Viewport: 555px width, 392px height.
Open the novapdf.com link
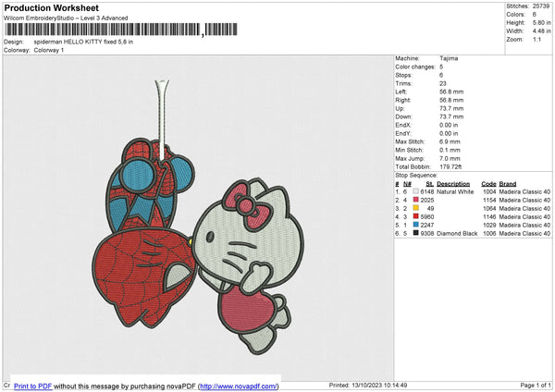click(239, 386)
